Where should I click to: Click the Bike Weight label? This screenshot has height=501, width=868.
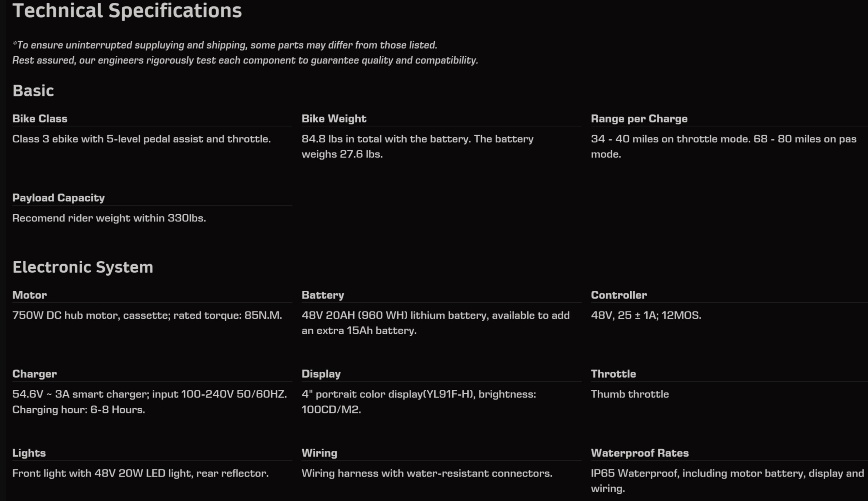coord(334,119)
